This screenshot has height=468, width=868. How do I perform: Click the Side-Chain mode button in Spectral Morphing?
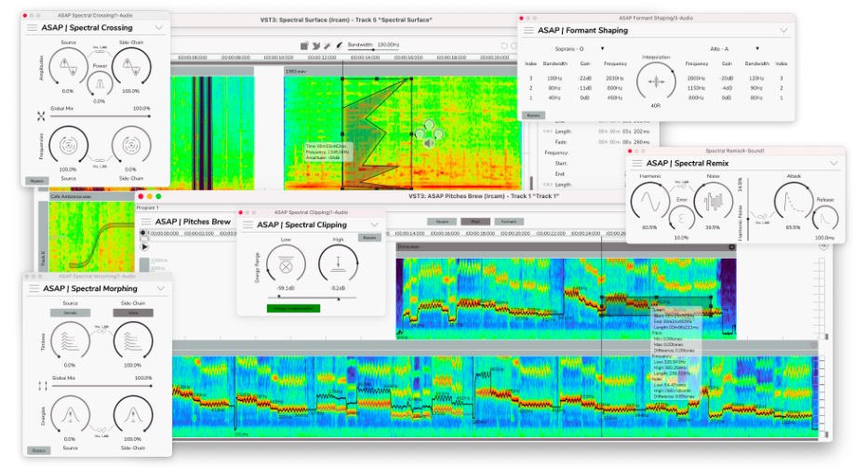click(133, 313)
